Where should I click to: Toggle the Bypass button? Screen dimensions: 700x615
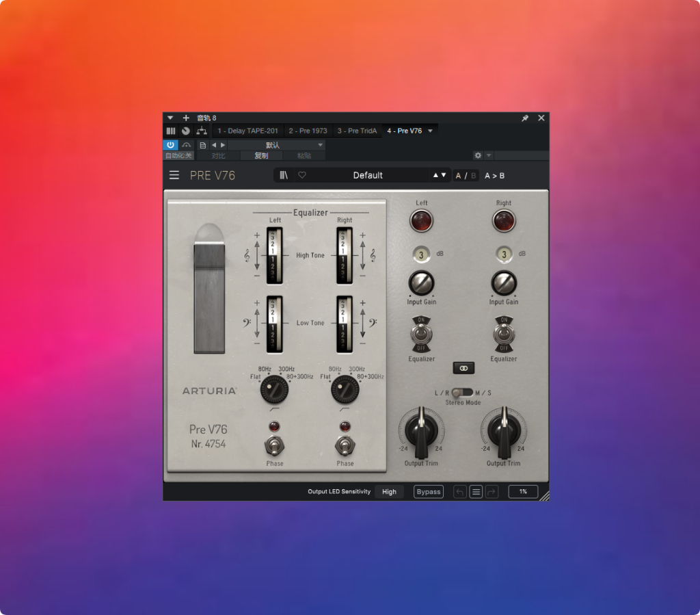[x=428, y=491]
